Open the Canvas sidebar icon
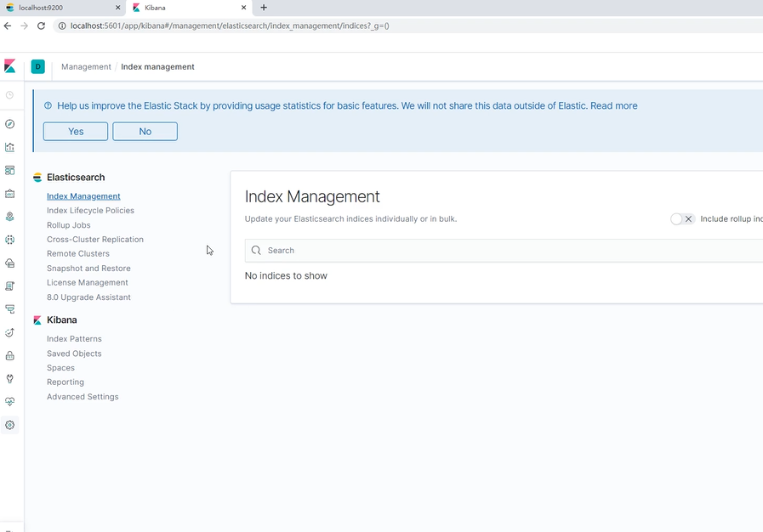 click(x=9, y=194)
